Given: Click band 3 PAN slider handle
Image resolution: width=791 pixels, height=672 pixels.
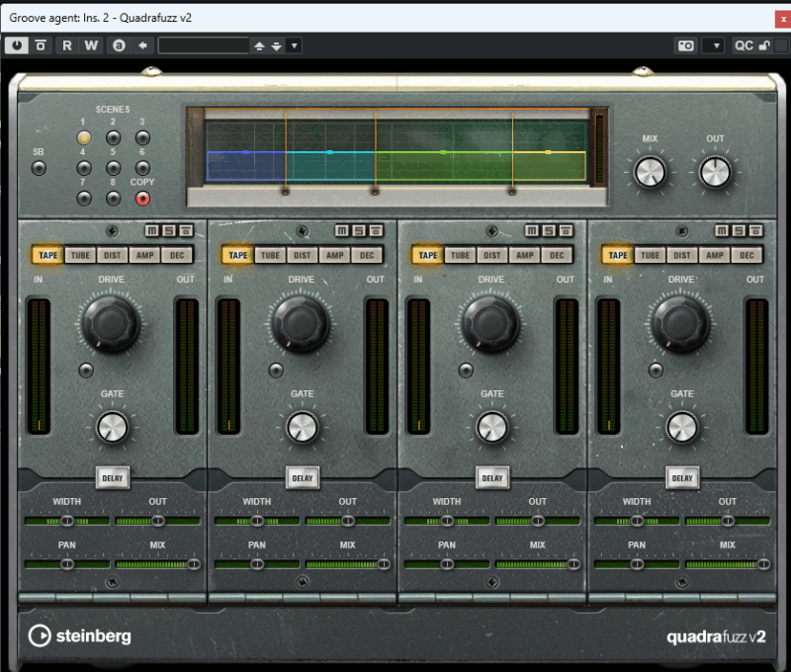Looking at the screenshot, I should pyautogui.click(x=447, y=564).
